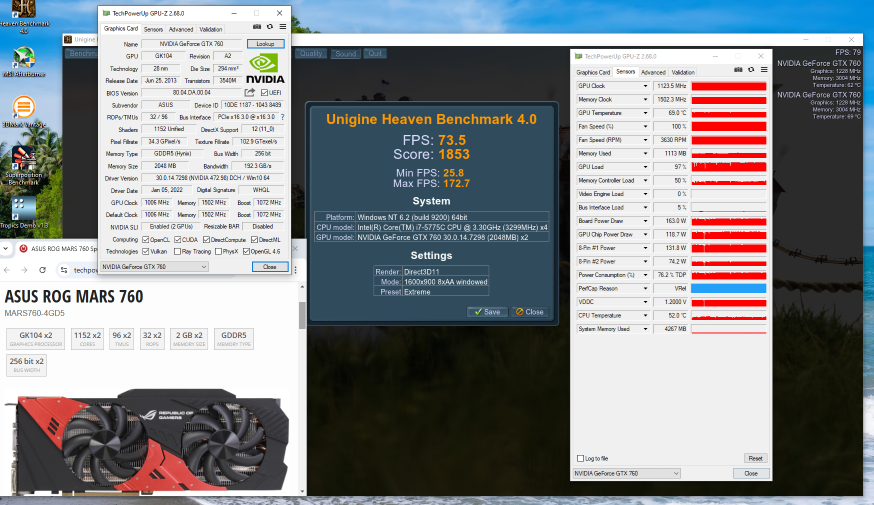Open Heaven Benchmark 4.0 desktop shortcut
Image resolution: width=874 pixels, height=505 pixels.
pos(23,17)
